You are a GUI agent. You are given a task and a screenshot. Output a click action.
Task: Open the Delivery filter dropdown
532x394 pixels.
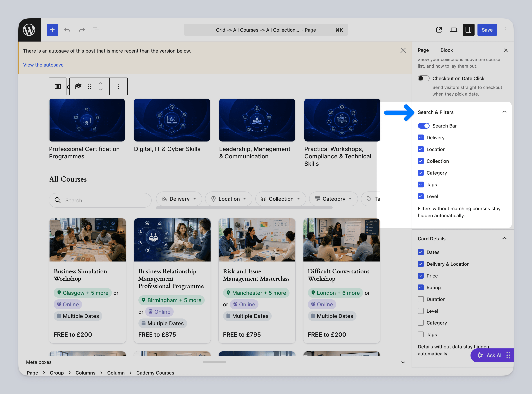coord(179,199)
